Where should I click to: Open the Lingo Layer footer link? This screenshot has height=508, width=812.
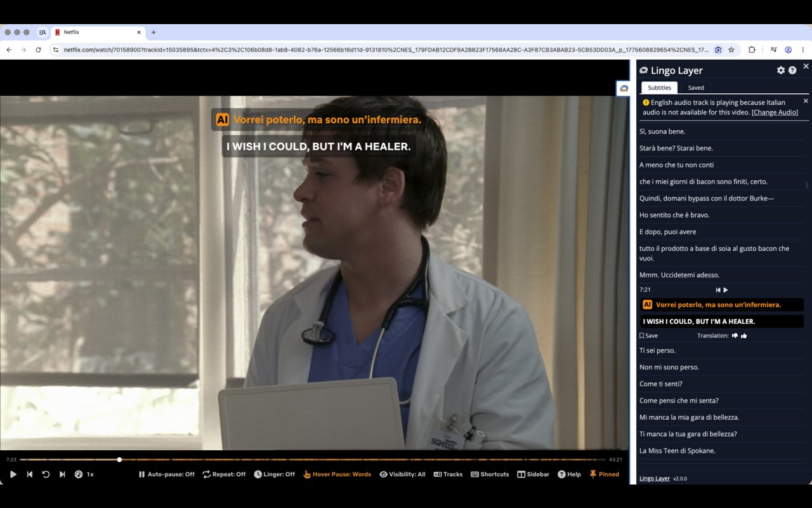(x=655, y=479)
